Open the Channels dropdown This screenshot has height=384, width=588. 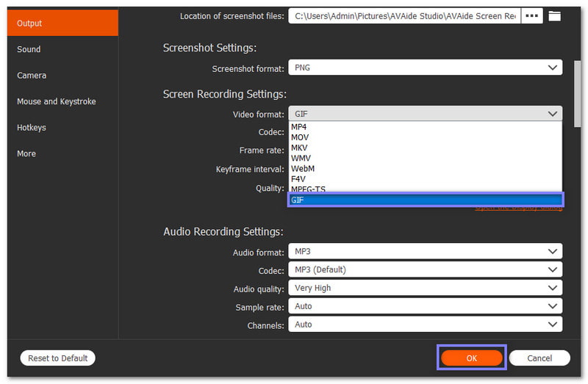tap(425, 325)
